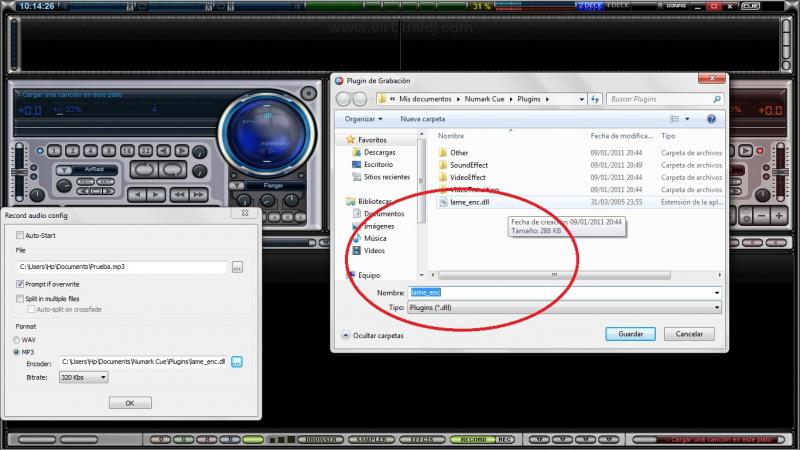Select Escritorio in sidebar
Image resolution: width=800 pixels, height=450 pixels.
point(378,164)
